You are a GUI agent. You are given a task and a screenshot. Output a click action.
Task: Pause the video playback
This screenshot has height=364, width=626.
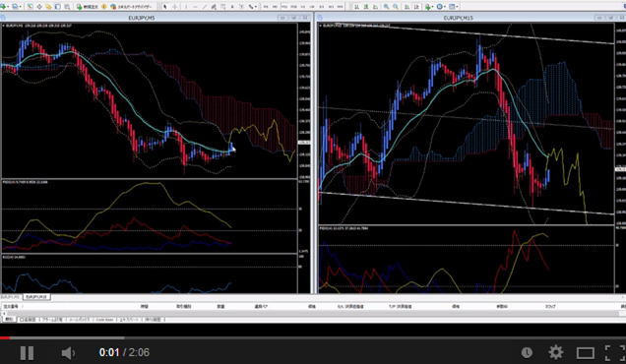27,353
